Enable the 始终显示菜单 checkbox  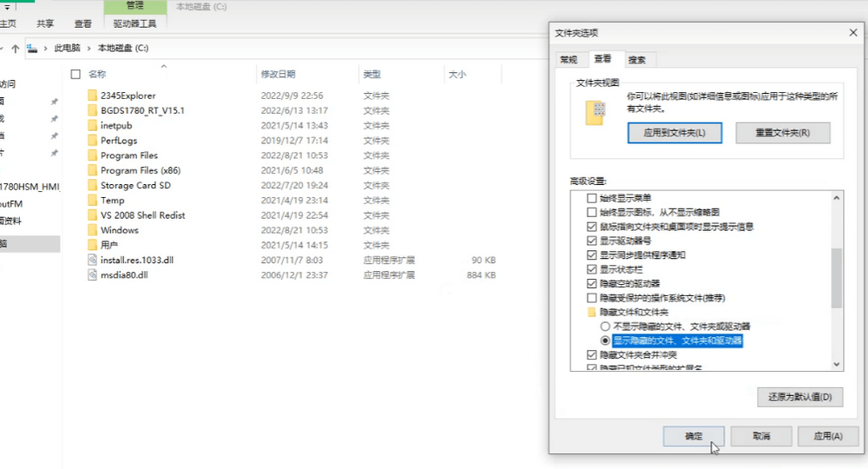(x=592, y=198)
